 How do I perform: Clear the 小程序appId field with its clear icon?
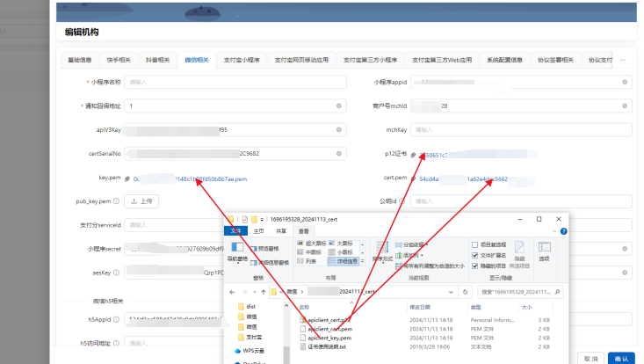[x=625, y=82]
